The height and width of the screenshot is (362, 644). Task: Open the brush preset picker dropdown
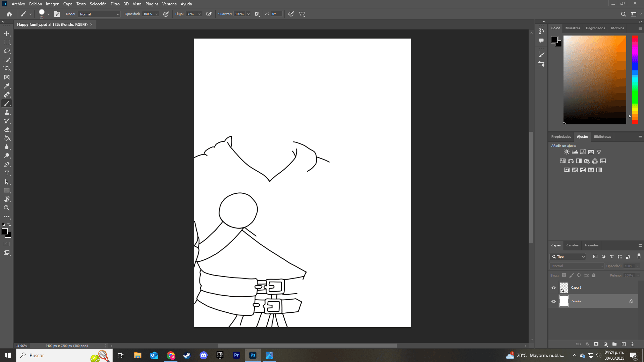coord(49,14)
